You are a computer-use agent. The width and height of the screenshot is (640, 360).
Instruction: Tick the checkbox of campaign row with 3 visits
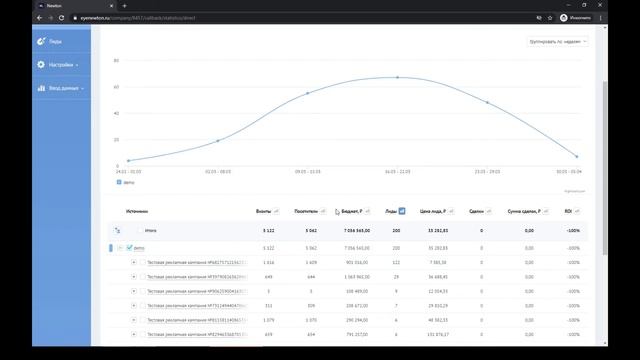pyautogui.click(x=143, y=291)
